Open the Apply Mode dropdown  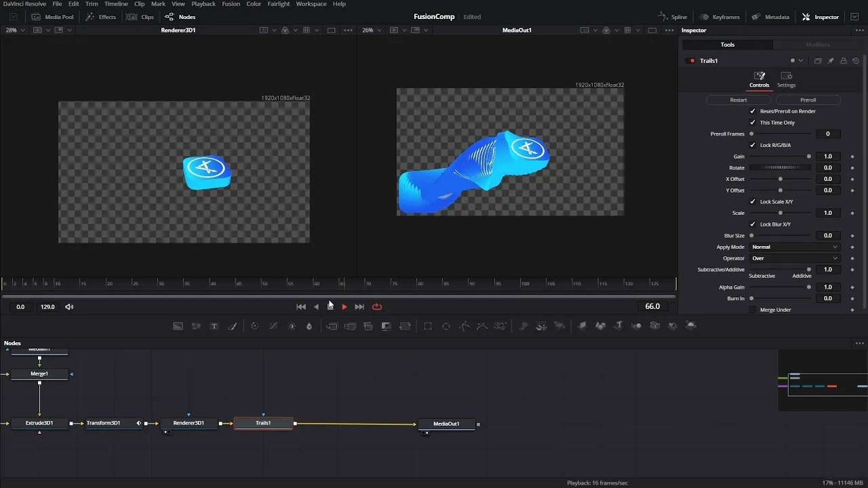pyautogui.click(x=795, y=247)
